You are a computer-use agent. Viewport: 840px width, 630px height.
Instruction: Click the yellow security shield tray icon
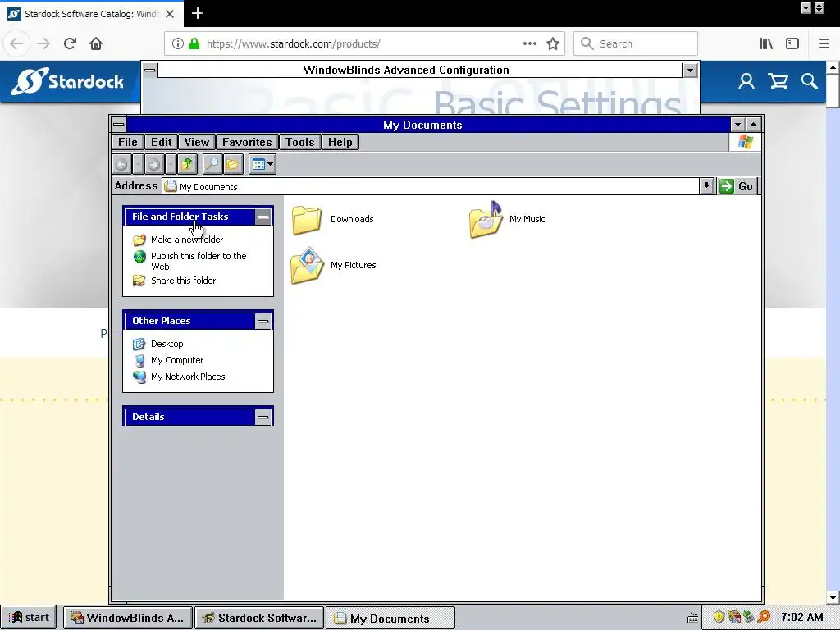tap(719, 617)
